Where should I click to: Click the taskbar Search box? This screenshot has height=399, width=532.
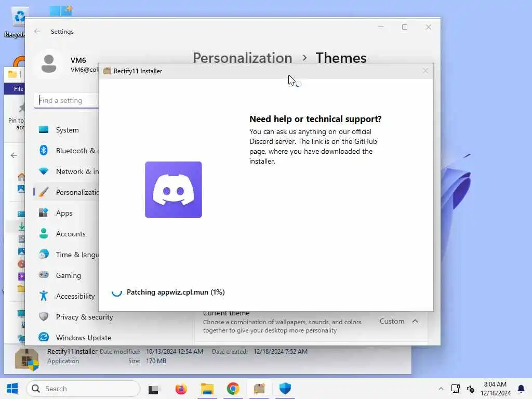(83, 389)
